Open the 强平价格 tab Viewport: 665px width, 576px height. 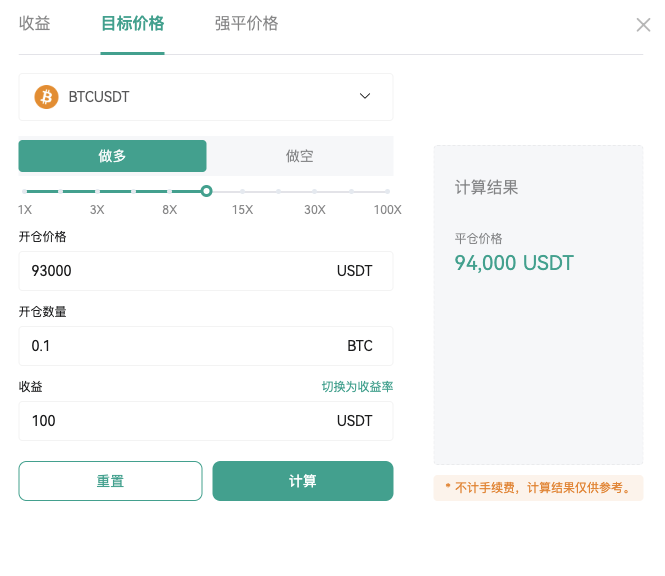coord(246,23)
